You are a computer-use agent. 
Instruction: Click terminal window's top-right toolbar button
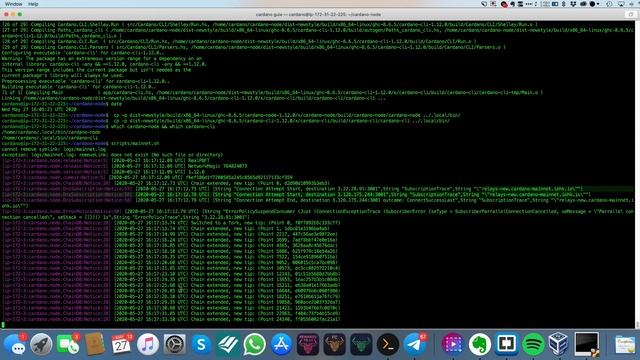coord(631,14)
